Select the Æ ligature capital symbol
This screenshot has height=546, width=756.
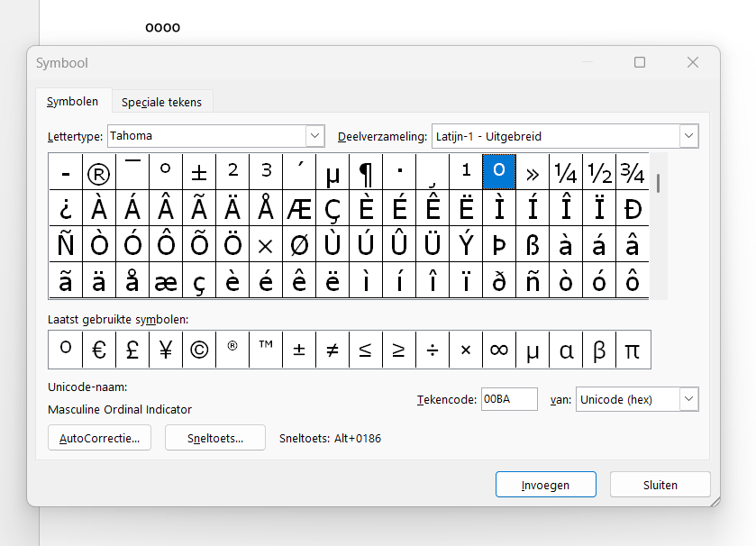299,208
